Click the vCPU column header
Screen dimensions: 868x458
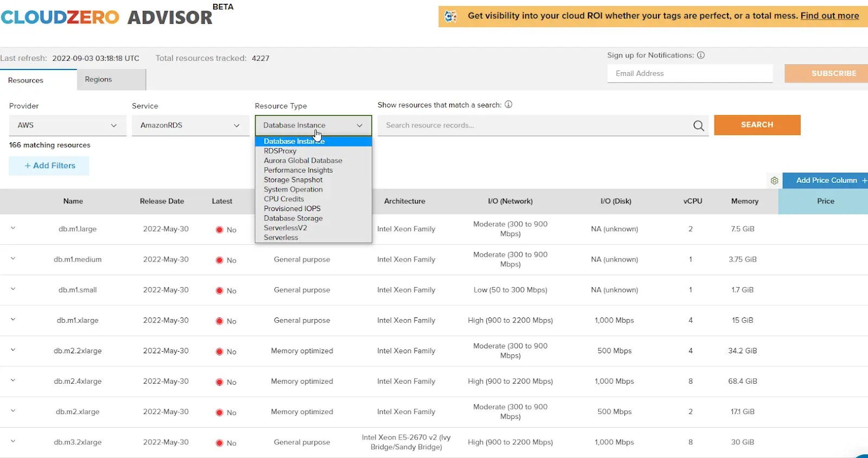click(693, 201)
